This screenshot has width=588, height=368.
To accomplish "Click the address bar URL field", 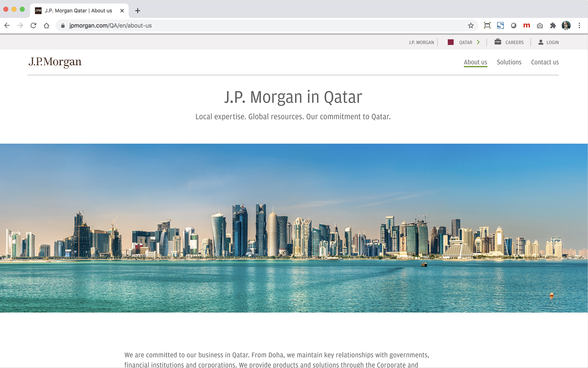I will [x=267, y=26].
